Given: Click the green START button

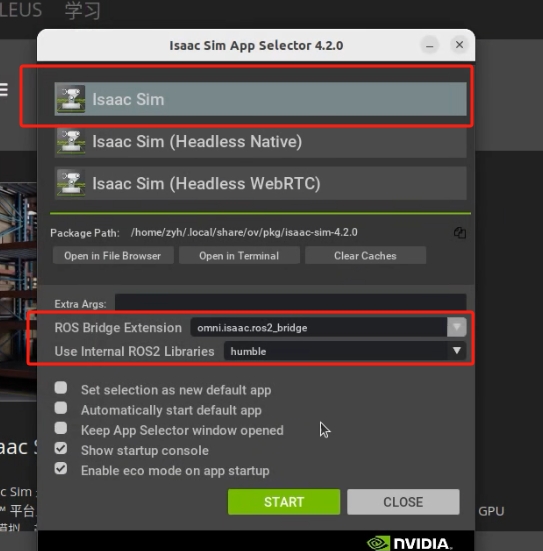Looking at the screenshot, I should pos(284,502).
